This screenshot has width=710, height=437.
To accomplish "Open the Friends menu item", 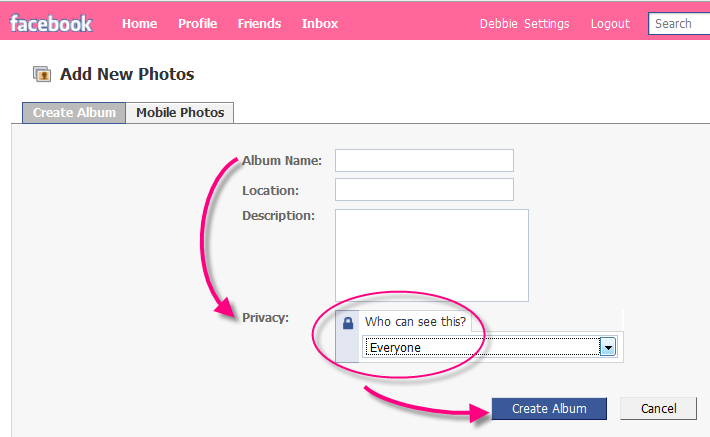I will click(259, 23).
